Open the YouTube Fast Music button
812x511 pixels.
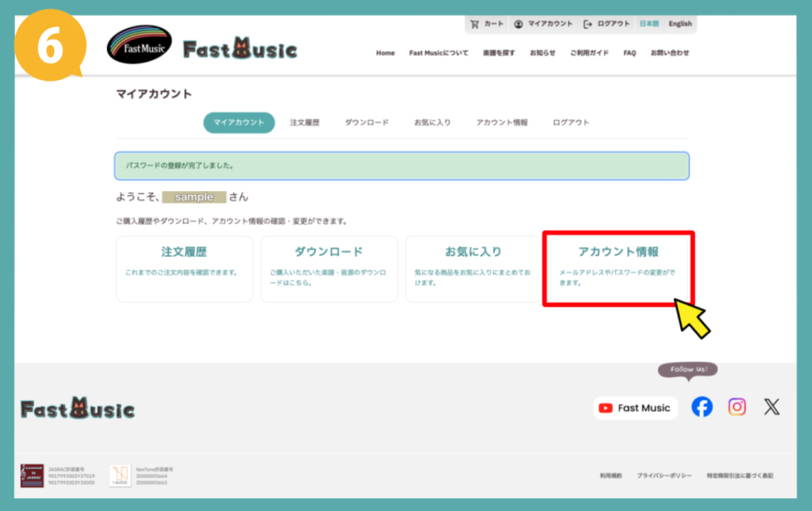tap(635, 408)
